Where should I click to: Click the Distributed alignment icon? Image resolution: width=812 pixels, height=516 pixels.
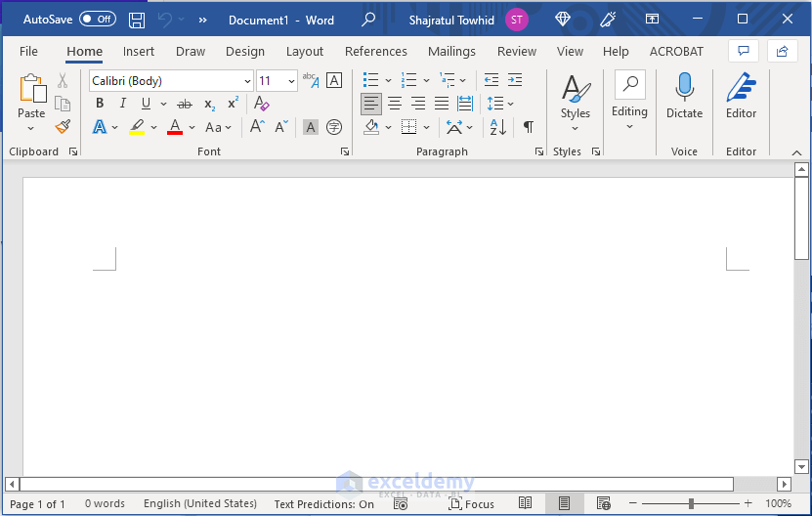[x=465, y=104]
